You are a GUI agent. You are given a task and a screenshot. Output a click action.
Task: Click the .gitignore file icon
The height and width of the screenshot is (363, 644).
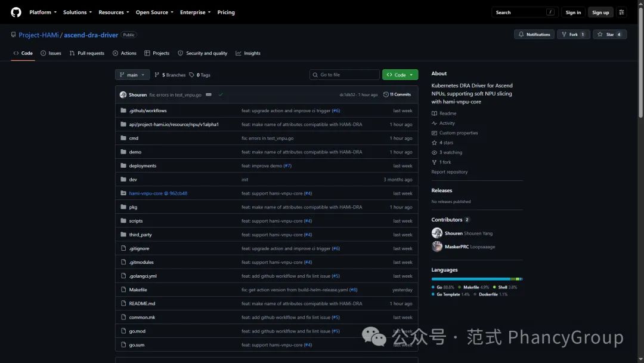coord(123,248)
